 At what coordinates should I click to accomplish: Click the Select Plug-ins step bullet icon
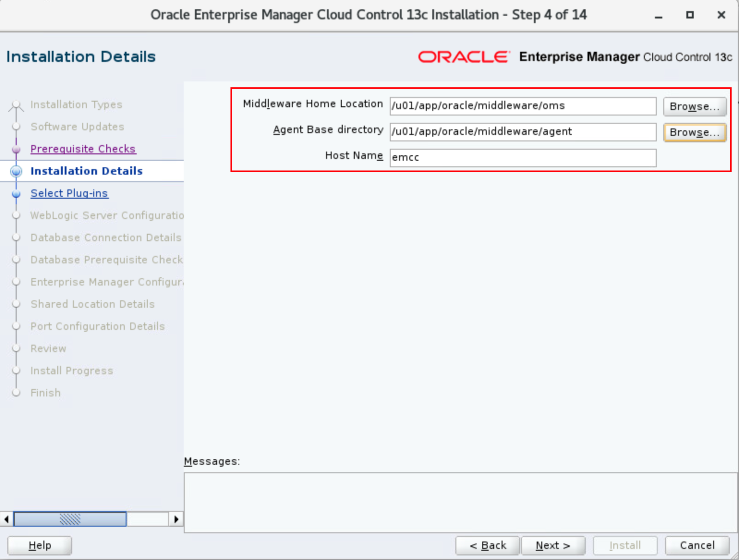[16, 194]
